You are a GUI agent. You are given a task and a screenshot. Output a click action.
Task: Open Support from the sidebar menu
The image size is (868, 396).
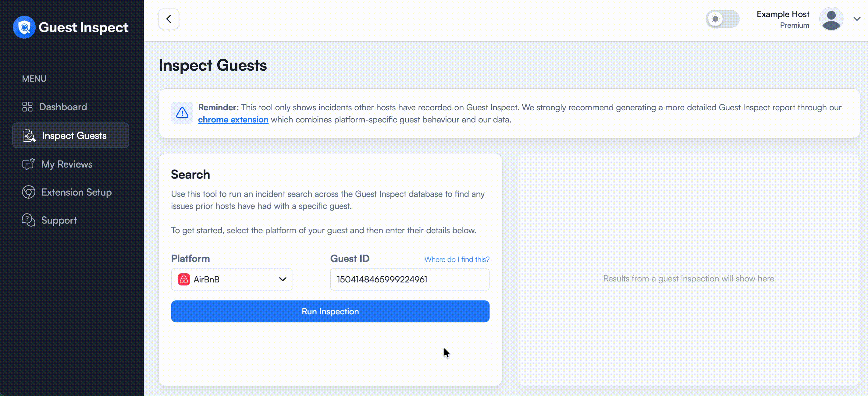59,220
